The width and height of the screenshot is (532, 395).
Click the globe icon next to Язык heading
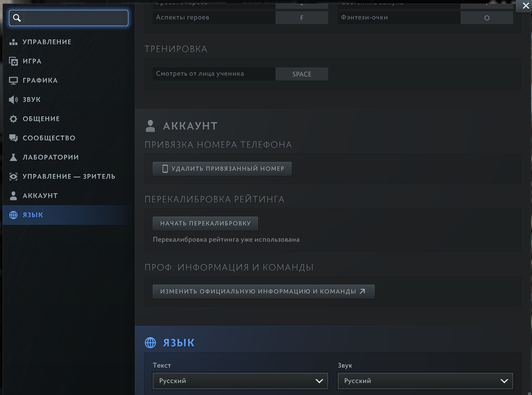[150, 343]
